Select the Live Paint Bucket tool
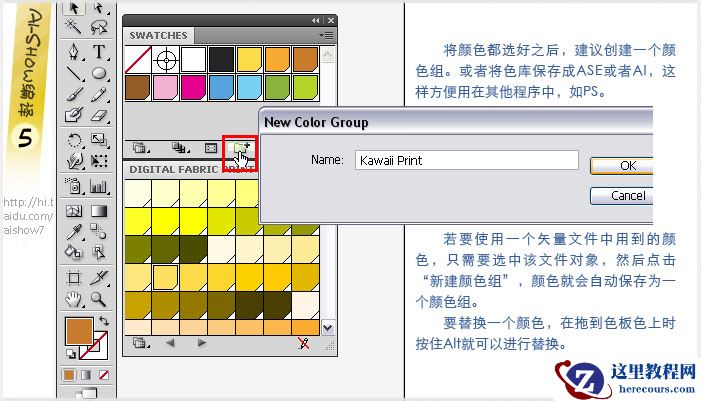The height and width of the screenshot is (401, 701). coord(74,253)
